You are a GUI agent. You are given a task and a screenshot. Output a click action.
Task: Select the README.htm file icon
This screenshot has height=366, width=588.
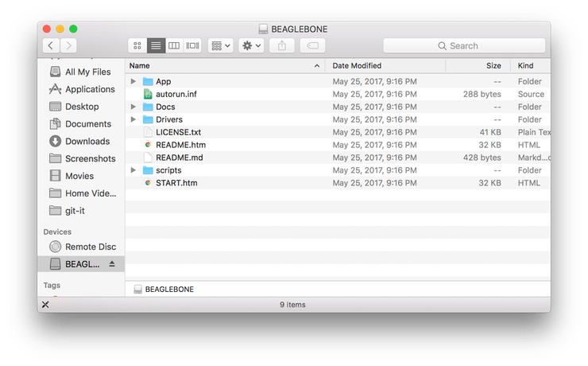[148, 145]
